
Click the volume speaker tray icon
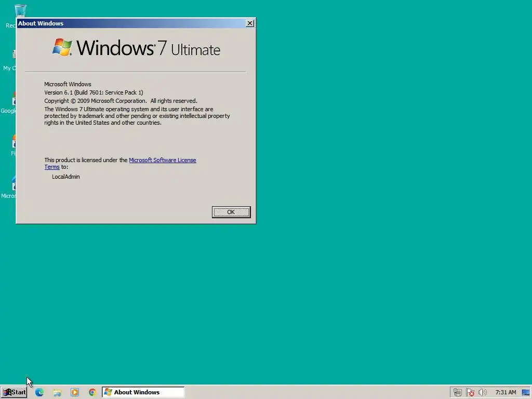click(x=482, y=393)
